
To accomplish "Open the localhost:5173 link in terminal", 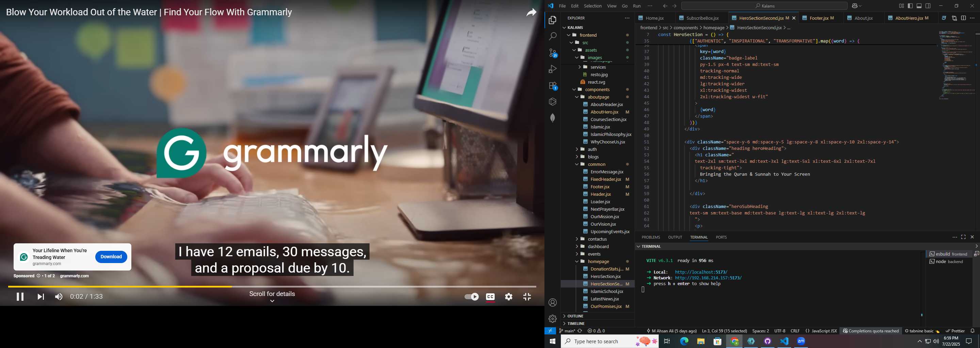I will pos(701,273).
